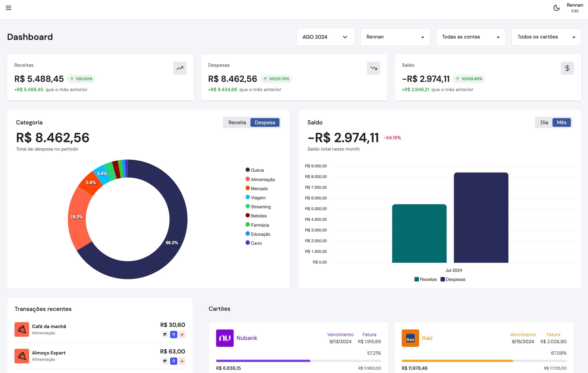The height and width of the screenshot is (373, 588).
Task: Open the AGO 2024 month selector
Action: [325, 37]
